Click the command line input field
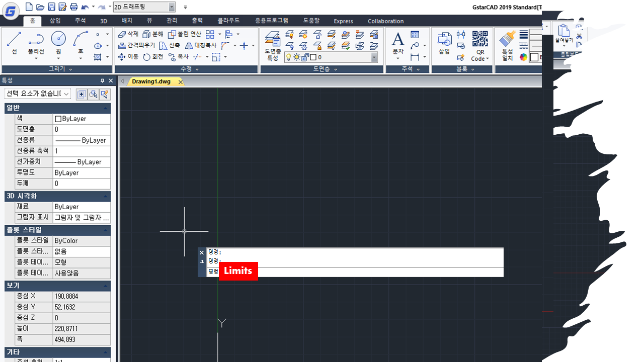The height and width of the screenshot is (362, 644). tap(355, 272)
